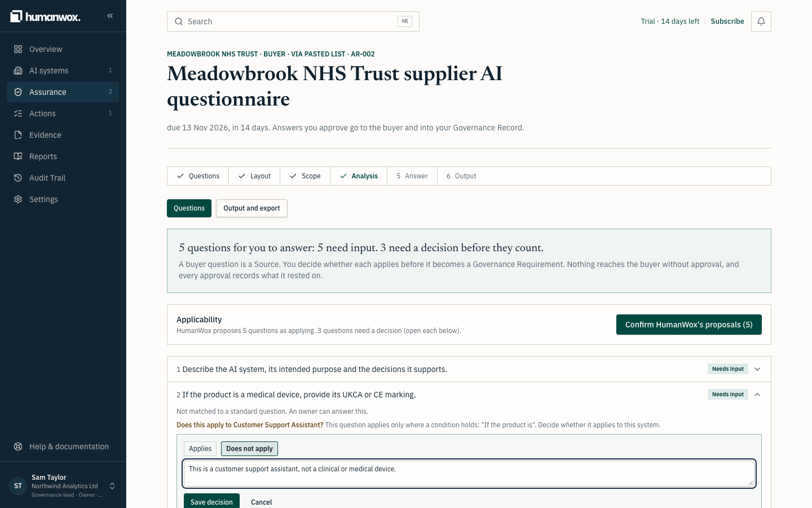Collapse question 2 with its chevron
This screenshot has height=508, width=812.
tap(757, 395)
